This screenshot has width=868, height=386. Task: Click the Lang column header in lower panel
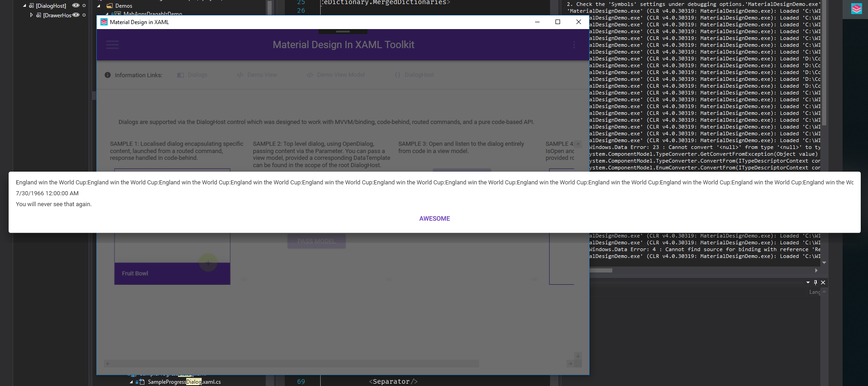(x=815, y=292)
